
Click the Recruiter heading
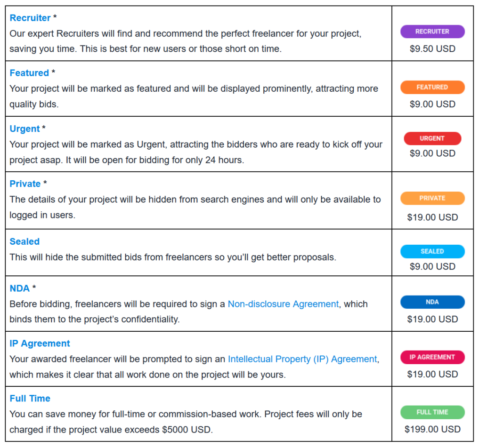30,18
